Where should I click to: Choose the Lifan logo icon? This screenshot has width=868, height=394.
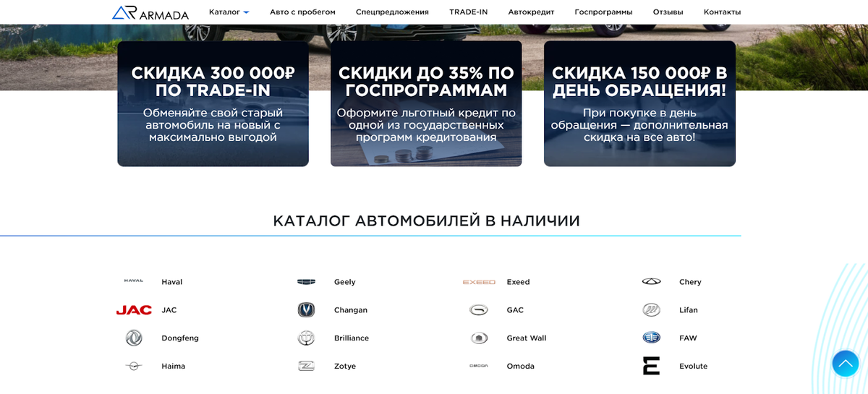651,310
